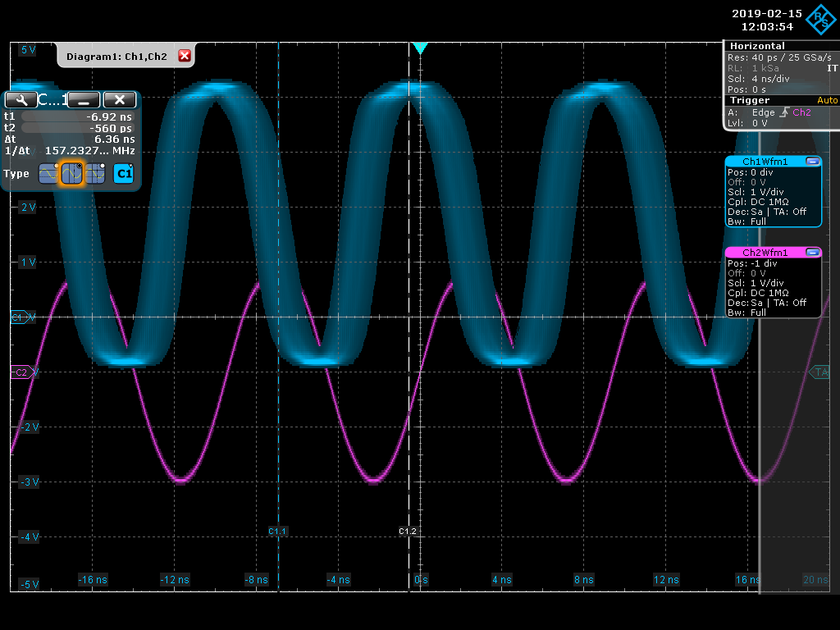Close the cursor results box

click(x=120, y=100)
